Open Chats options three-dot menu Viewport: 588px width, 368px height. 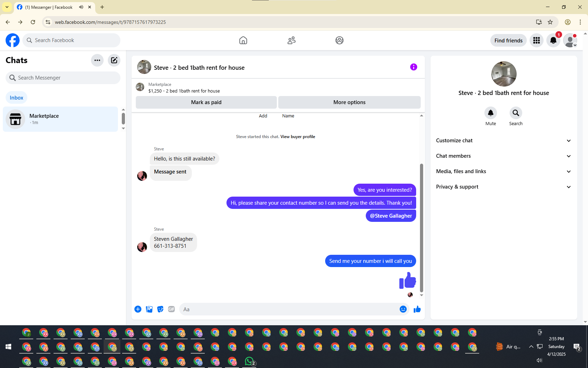tap(97, 60)
